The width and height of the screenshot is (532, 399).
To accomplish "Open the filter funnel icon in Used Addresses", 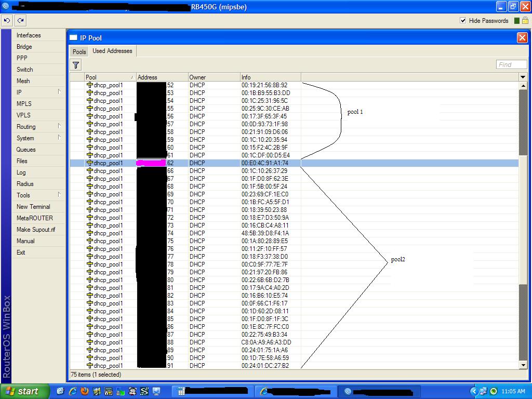I will (76, 64).
